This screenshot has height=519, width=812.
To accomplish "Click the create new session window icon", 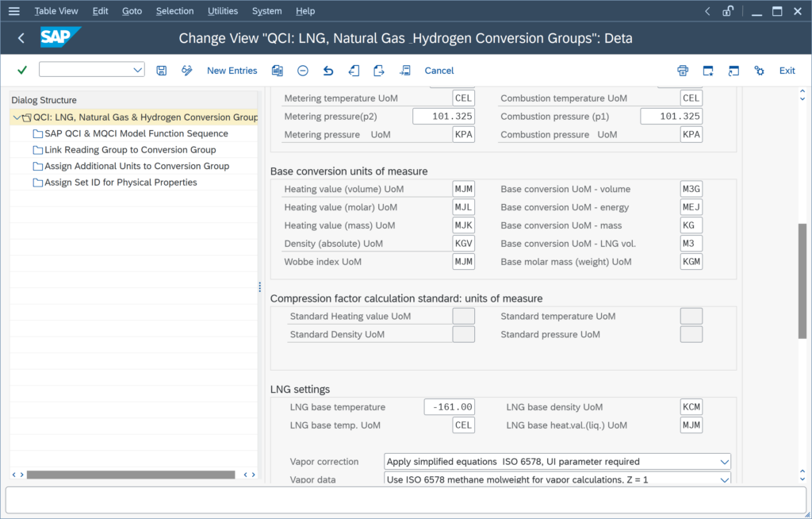I will 708,71.
